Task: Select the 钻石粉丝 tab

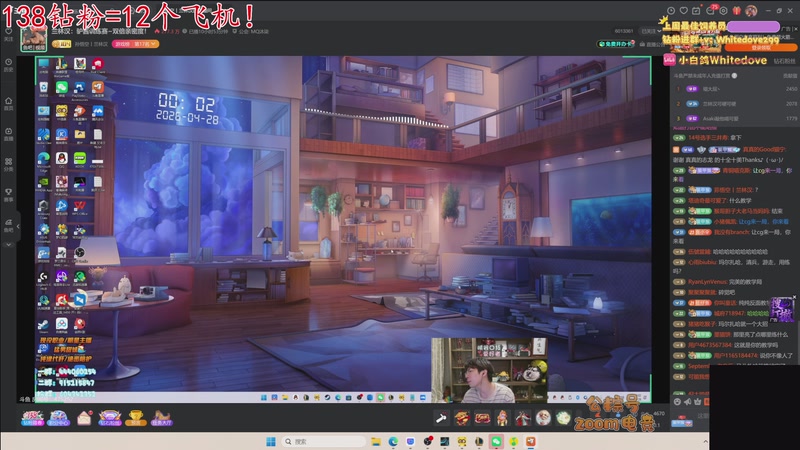Action: pyautogui.click(x=785, y=61)
